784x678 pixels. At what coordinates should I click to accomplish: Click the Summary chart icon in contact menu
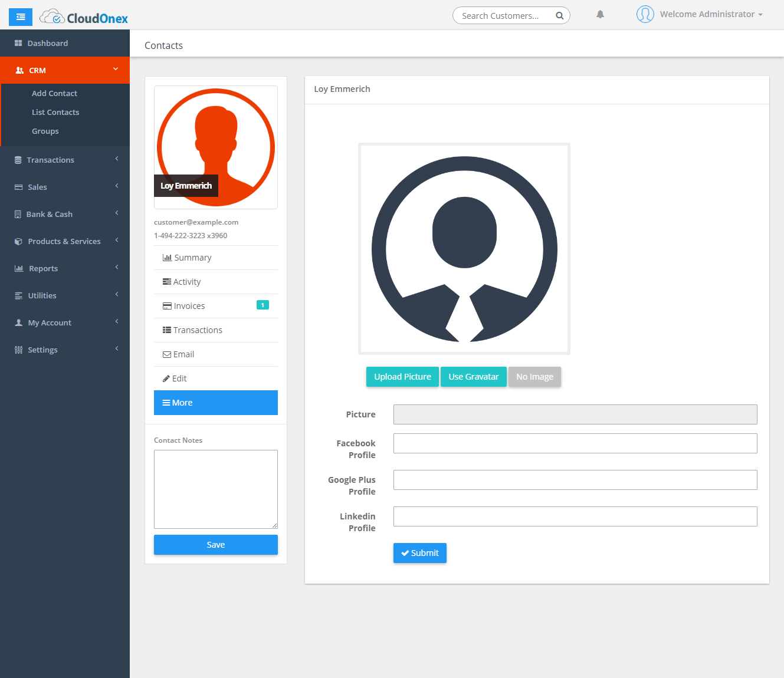point(168,258)
